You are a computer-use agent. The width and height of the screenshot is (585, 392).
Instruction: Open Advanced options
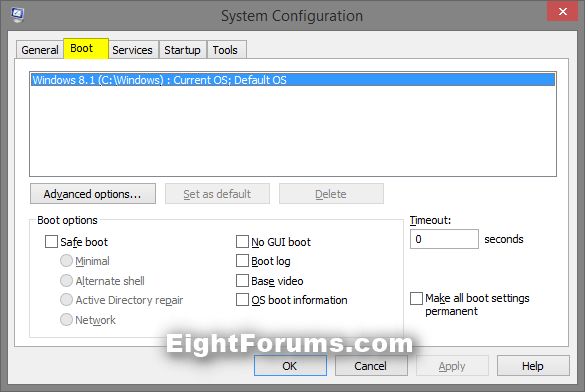pyautogui.click(x=93, y=194)
